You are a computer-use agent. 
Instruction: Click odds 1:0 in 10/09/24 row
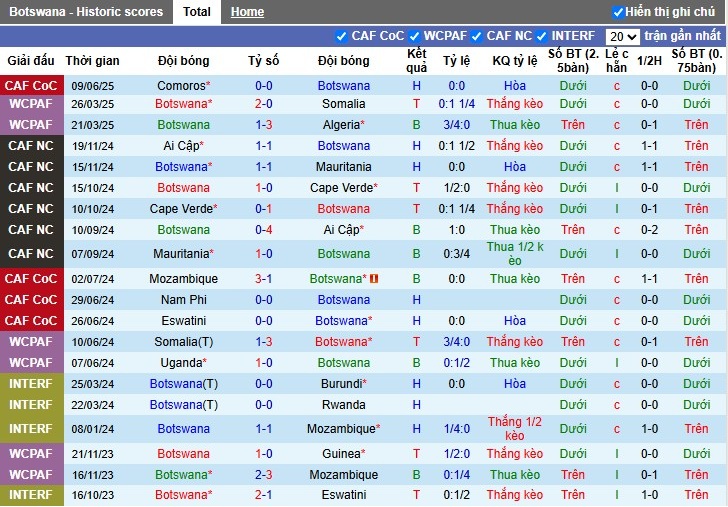456,229
